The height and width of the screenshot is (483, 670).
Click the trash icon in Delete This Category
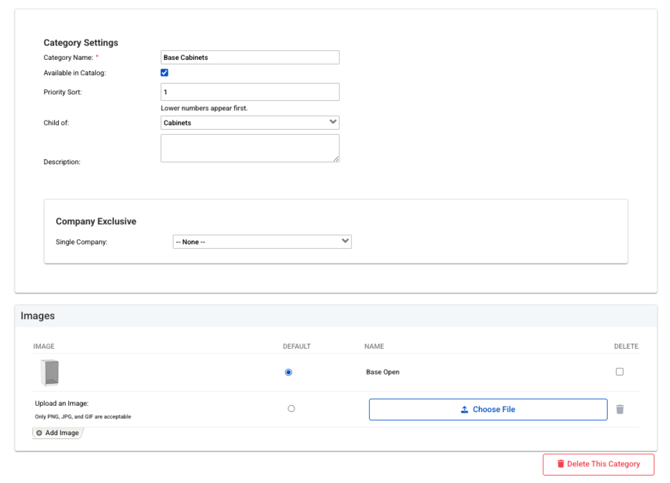coord(561,464)
